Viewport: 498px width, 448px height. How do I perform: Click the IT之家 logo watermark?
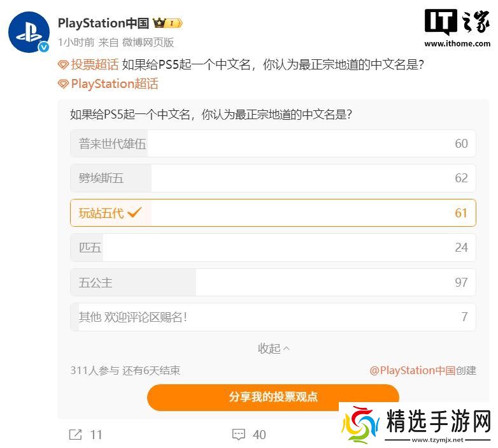click(x=457, y=28)
